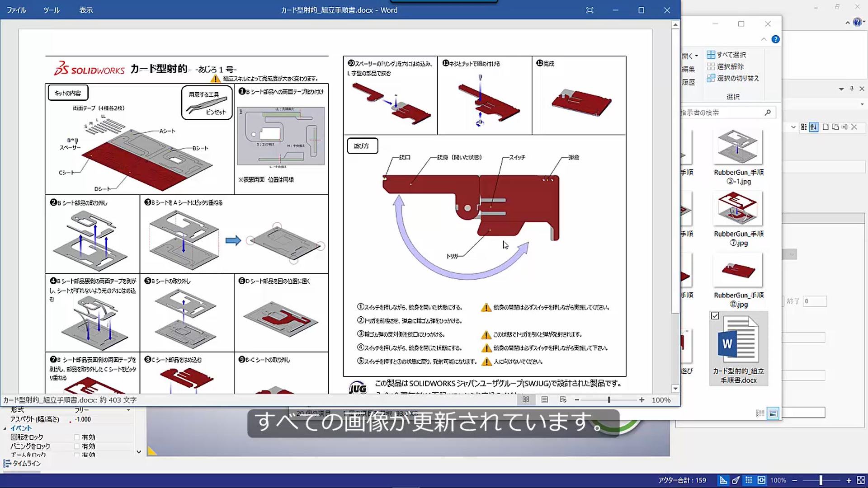Viewport: 868px width, 488px height.
Task: Click the 終了 value field showing 0
Action: tap(815, 301)
